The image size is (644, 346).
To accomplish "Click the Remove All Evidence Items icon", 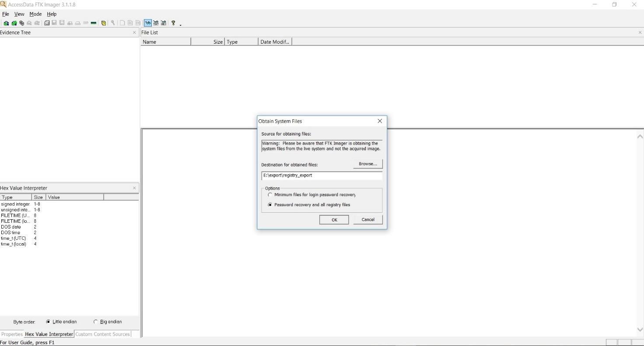I will coord(37,23).
